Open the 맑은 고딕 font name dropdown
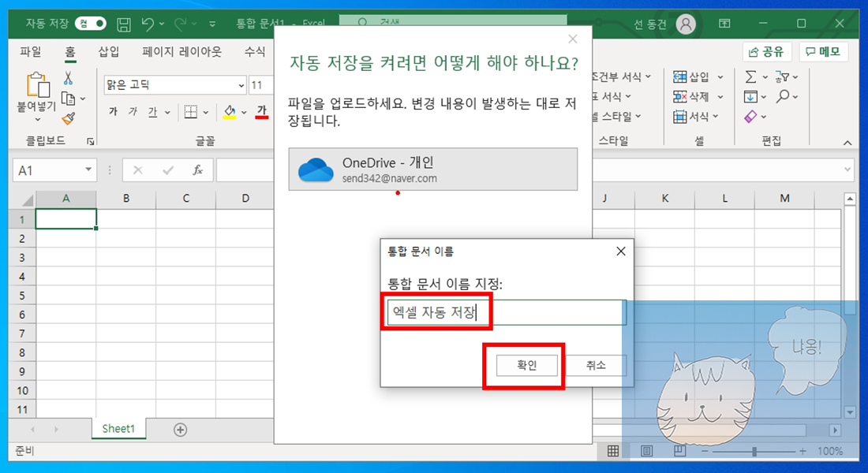Screen dimensions: 868x473 241,85
